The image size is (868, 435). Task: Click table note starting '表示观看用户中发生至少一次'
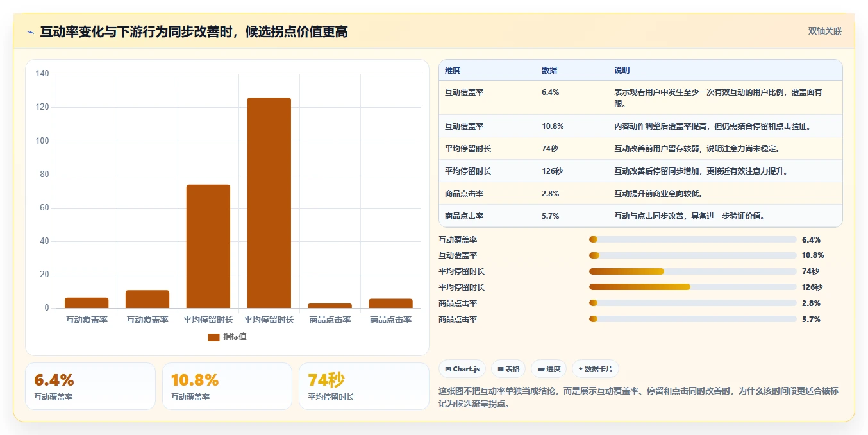pyautogui.click(x=718, y=98)
